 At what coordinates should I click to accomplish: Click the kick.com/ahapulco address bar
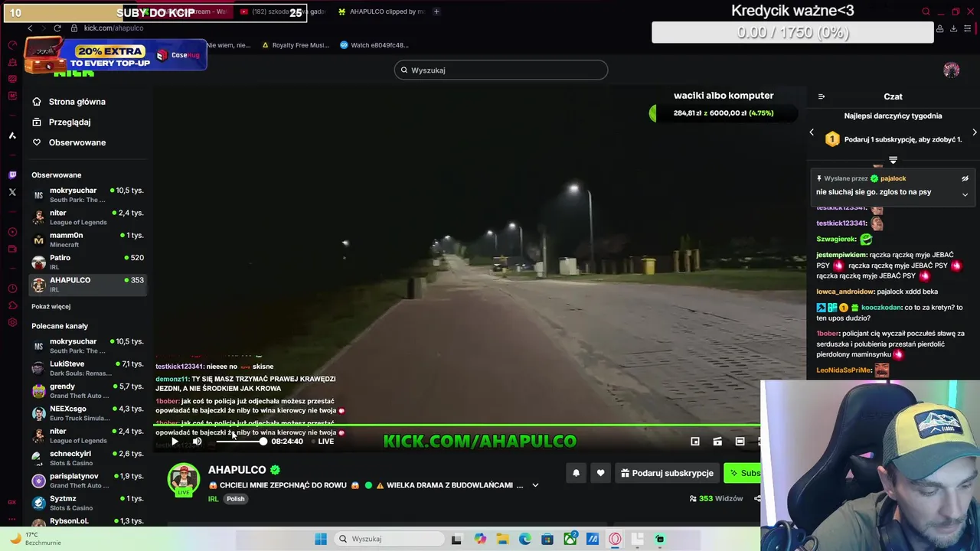click(x=113, y=28)
